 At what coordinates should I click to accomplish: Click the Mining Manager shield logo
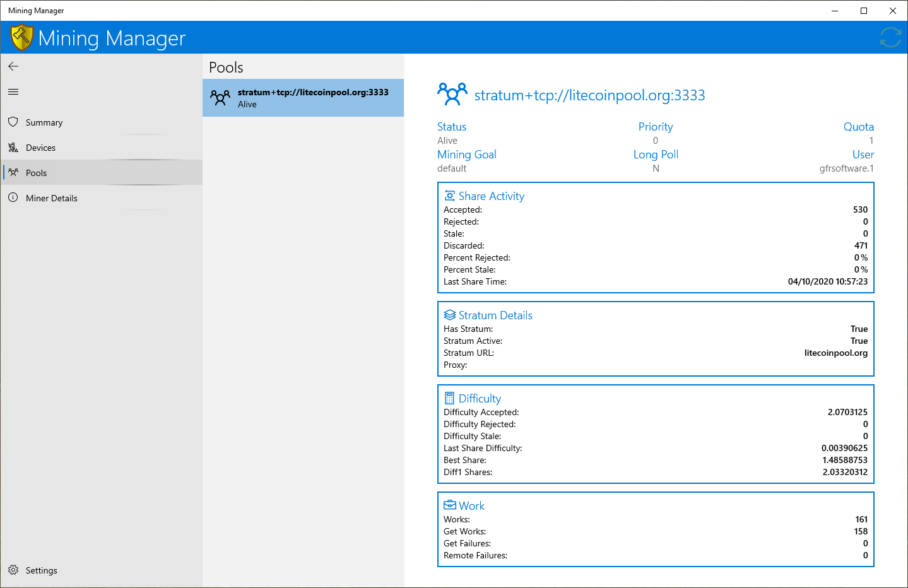(22, 37)
